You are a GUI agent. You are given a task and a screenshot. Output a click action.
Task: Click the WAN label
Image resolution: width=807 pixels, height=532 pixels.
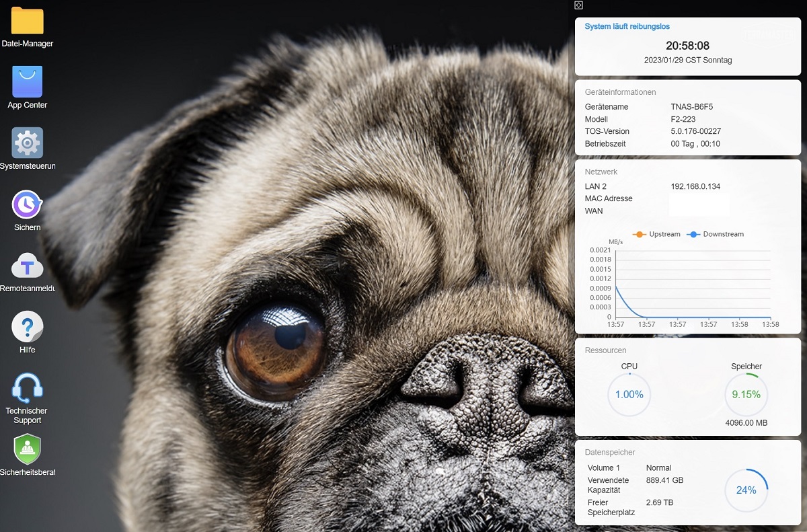tap(594, 211)
